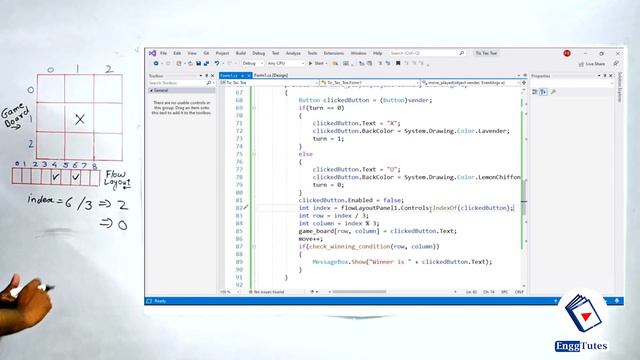Viewport: 640px width, 360px height.
Task: Click the split editor icon above scrollbar
Action: (524, 83)
